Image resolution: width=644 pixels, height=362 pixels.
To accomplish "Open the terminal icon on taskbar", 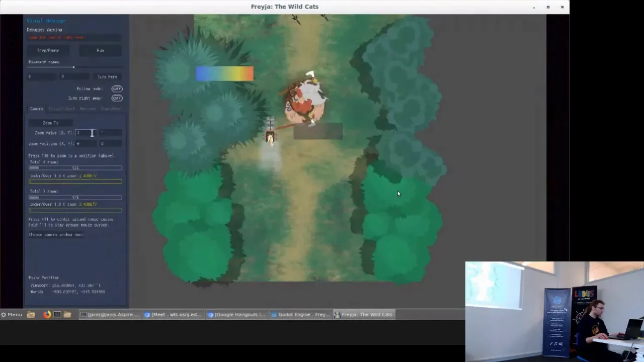I will tap(57, 314).
